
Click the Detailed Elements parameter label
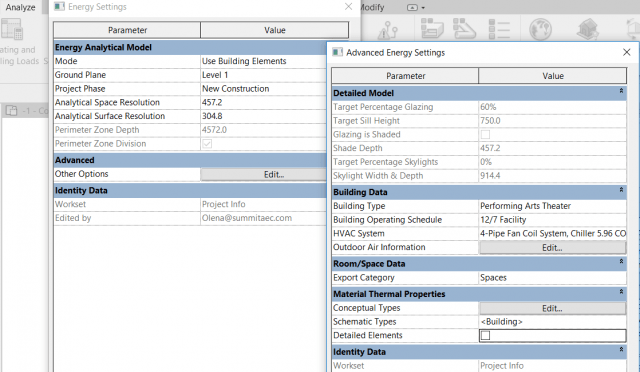[x=368, y=335]
